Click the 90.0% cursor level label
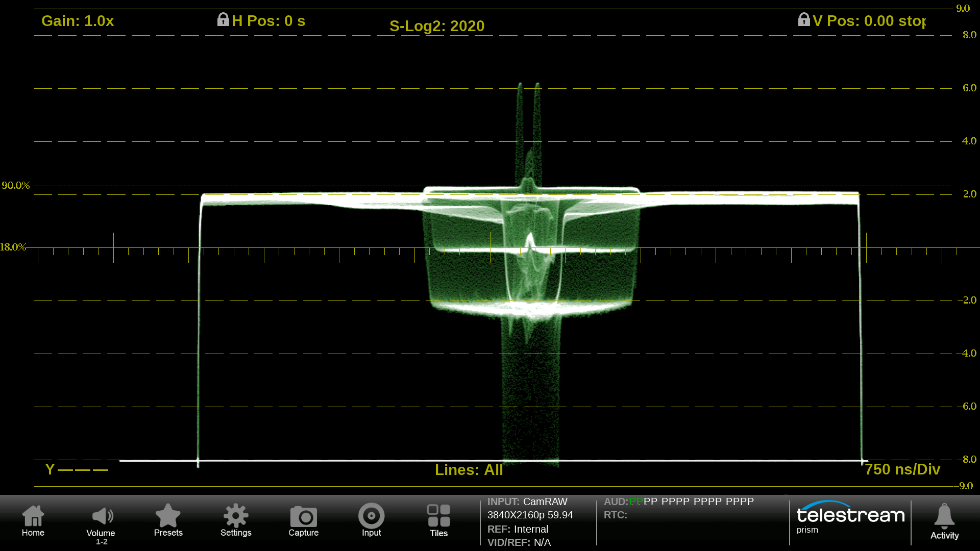The height and width of the screenshot is (551, 980). pyautogui.click(x=16, y=185)
